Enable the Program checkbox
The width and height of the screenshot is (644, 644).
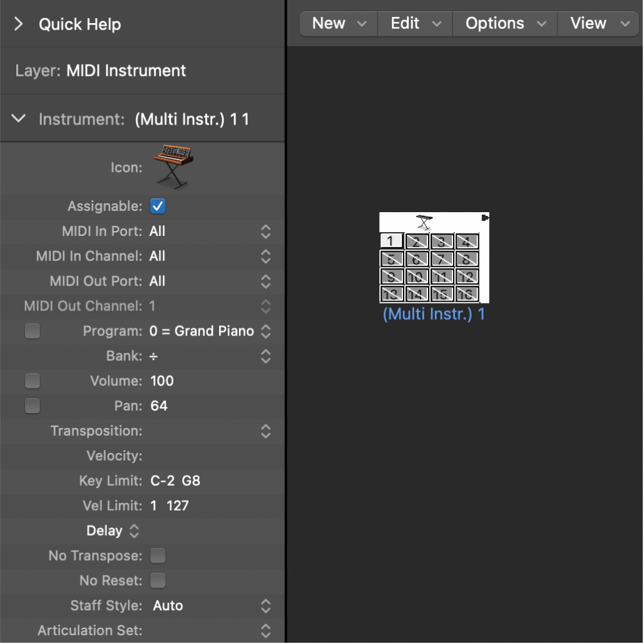pos(32,330)
